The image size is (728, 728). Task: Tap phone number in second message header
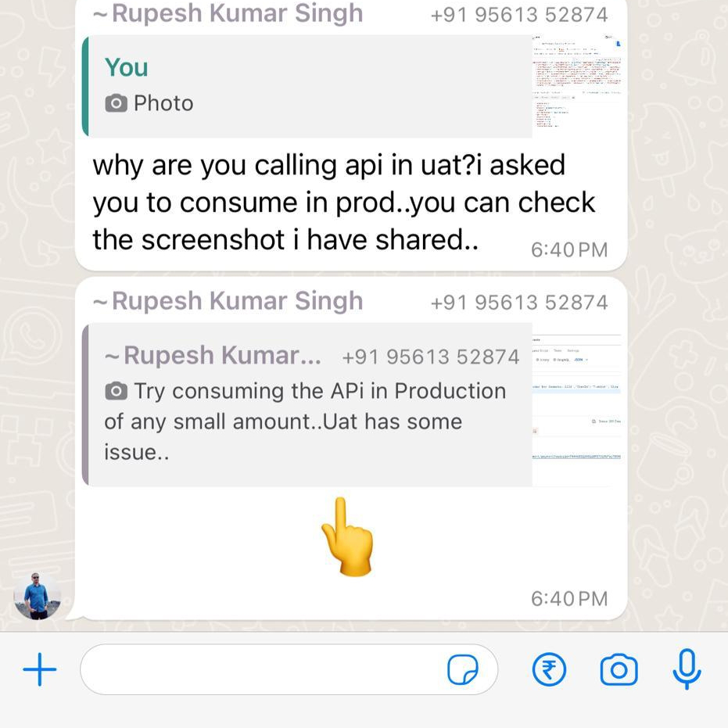point(519,303)
